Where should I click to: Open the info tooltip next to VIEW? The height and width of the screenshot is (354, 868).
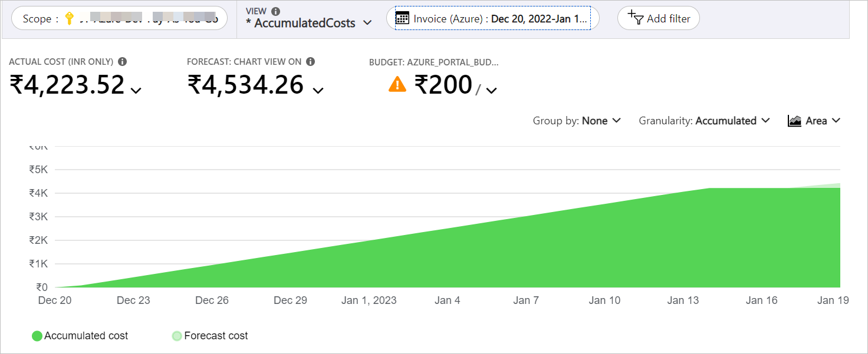[x=275, y=10]
